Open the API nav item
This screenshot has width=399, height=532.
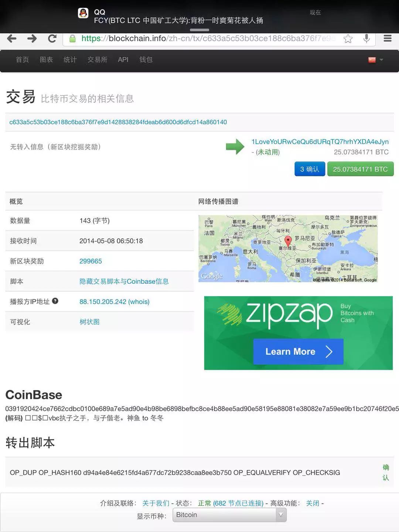[123, 59]
